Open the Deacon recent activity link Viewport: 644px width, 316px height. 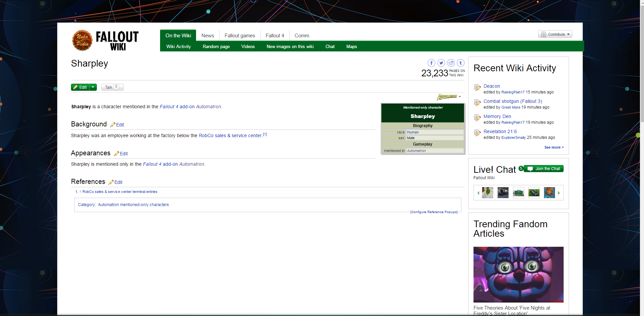coord(492,86)
